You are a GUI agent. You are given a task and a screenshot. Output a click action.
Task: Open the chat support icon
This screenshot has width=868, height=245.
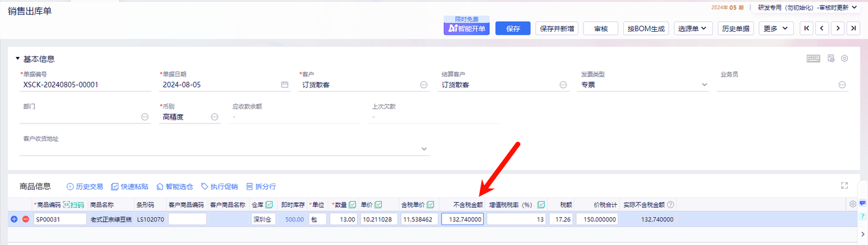click(x=862, y=203)
